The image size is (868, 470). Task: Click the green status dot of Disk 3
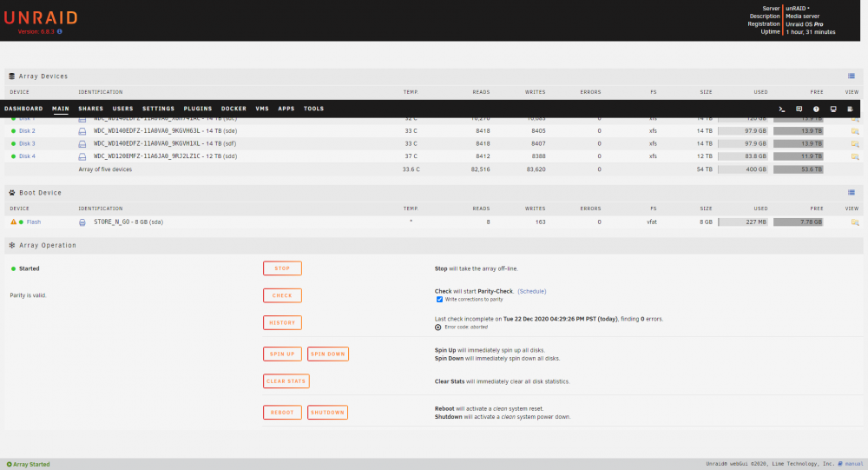(x=13, y=143)
